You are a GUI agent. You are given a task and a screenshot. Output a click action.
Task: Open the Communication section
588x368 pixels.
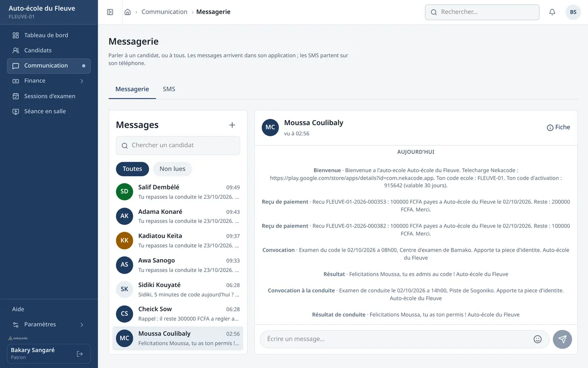pos(49,66)
